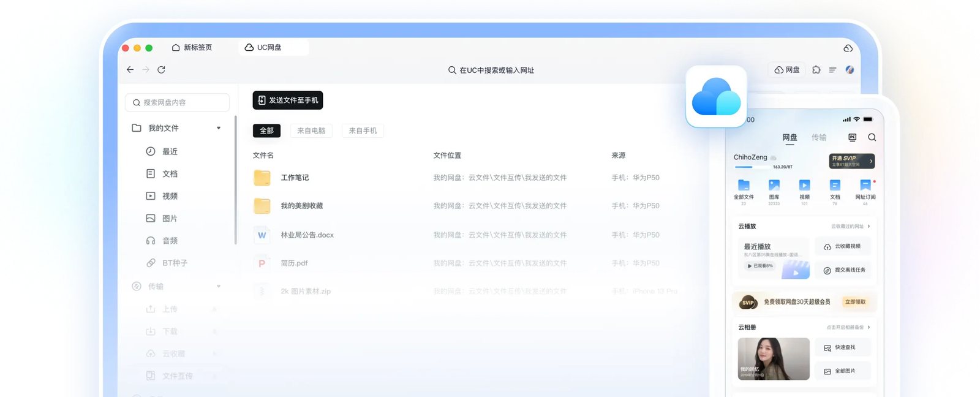
Task: Tap 视频 video icon on the phone
Action: (804, 185)
